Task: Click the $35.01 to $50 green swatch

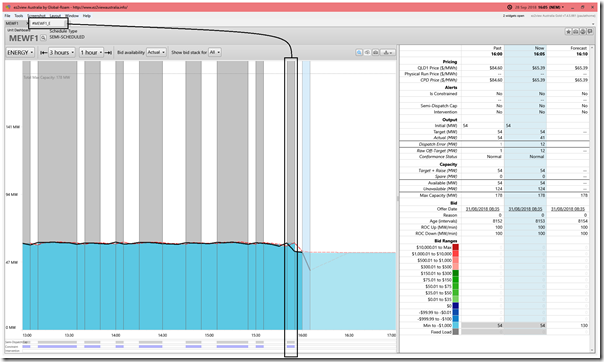Action: (x=456, y=293)
